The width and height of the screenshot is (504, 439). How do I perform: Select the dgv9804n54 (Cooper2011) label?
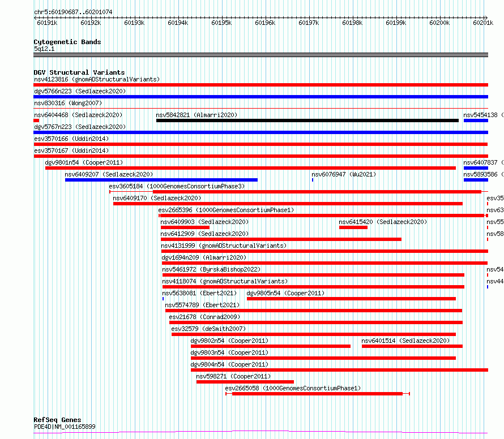pos(229,364)
